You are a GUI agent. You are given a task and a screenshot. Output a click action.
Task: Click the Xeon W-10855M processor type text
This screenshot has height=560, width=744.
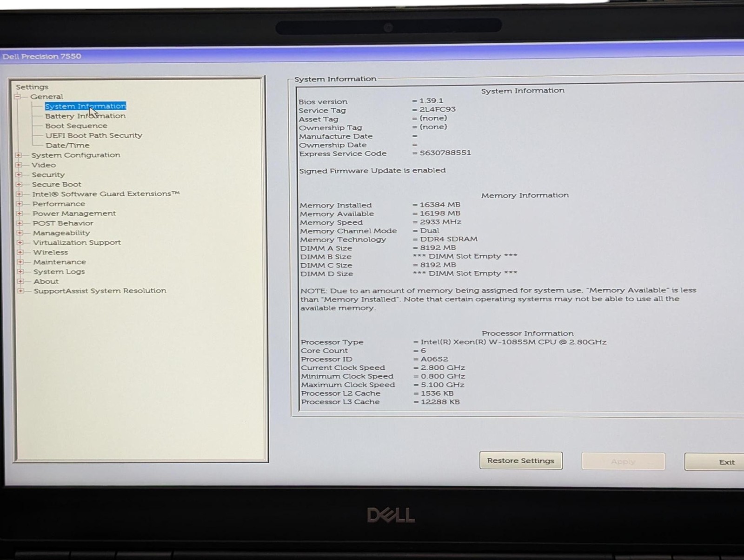513,342
